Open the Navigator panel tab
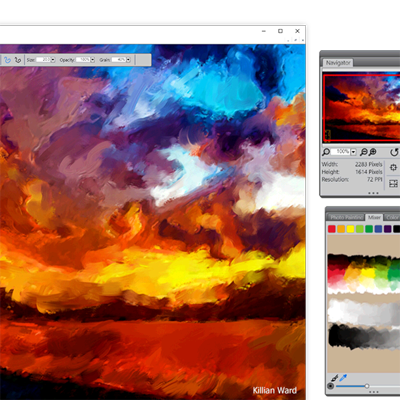 (338, 63)
